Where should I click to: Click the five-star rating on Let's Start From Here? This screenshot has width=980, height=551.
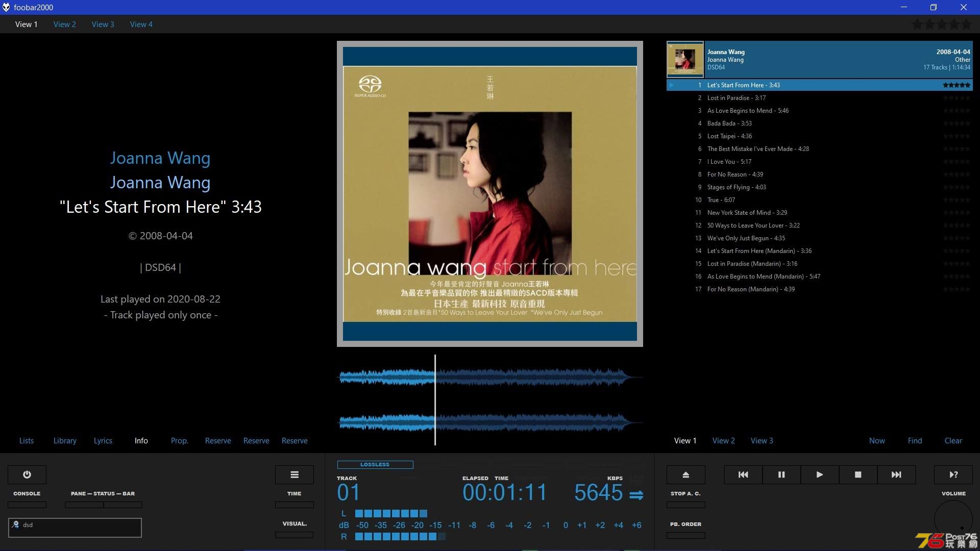pyautogui.click(x=957, y=85)
